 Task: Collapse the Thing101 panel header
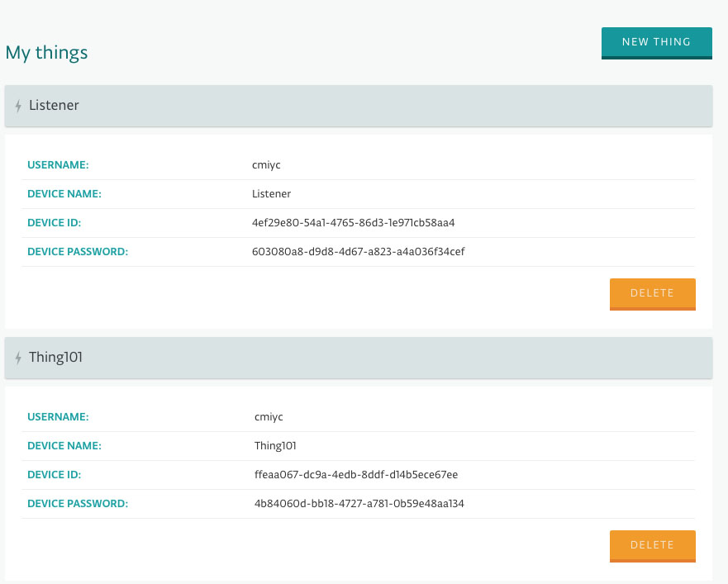tap(359, 358)
